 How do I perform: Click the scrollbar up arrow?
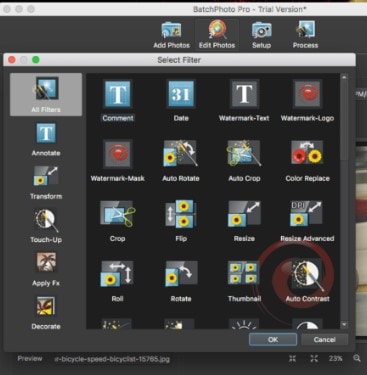coord(344,77)
